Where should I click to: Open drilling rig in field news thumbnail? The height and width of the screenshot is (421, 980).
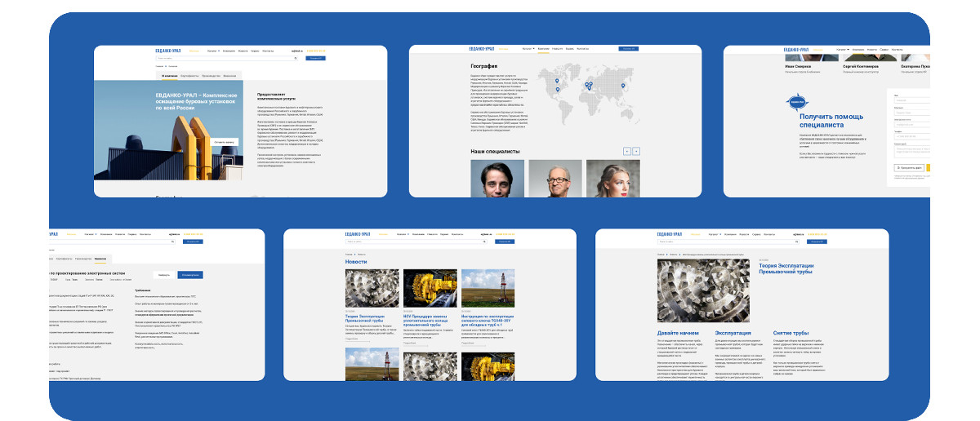(x=488, y=288)
